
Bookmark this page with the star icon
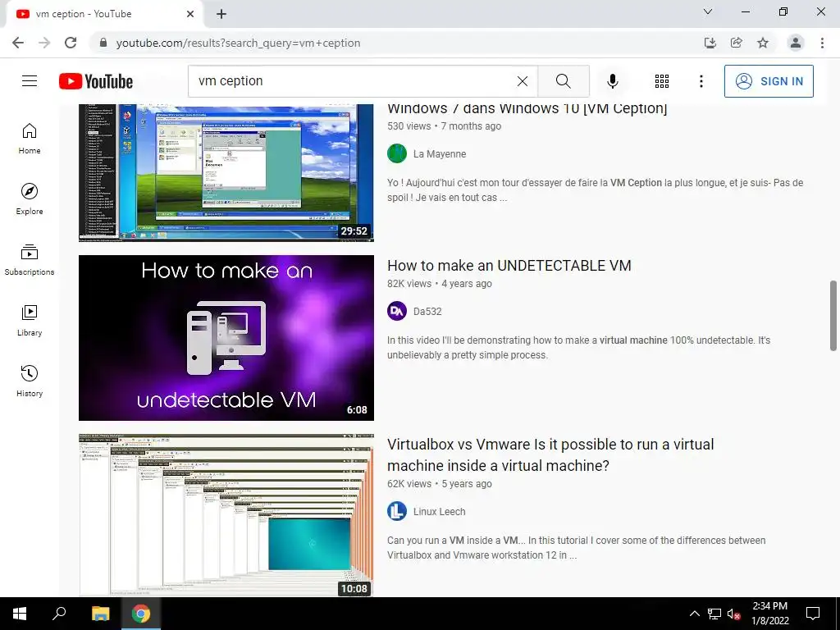coord(763,43)
